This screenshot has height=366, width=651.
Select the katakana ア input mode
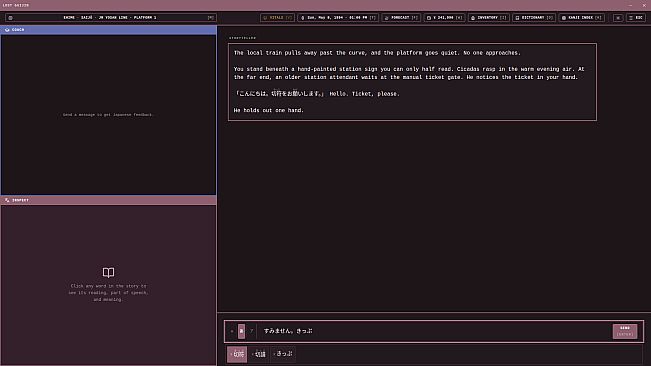251,331
